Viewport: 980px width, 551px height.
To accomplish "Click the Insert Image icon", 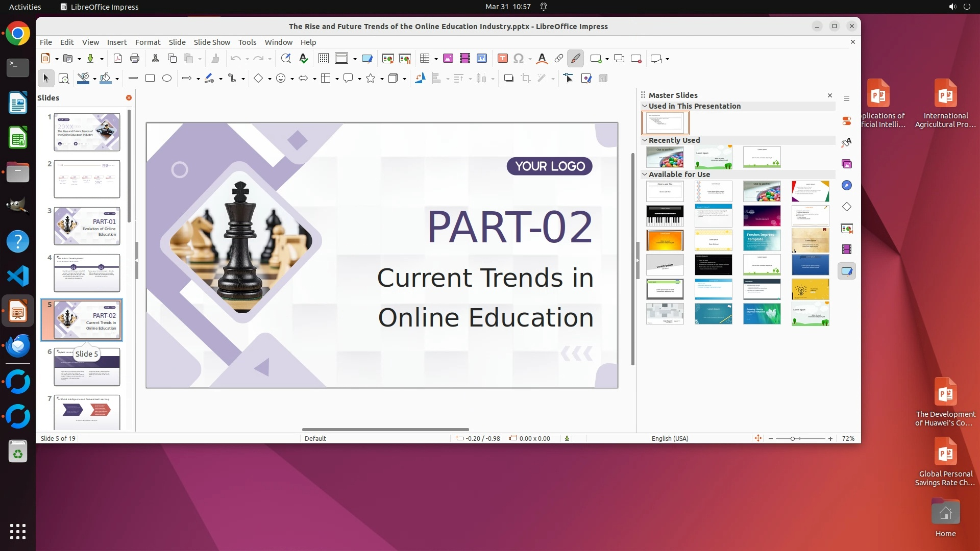I will pos(448,59).
